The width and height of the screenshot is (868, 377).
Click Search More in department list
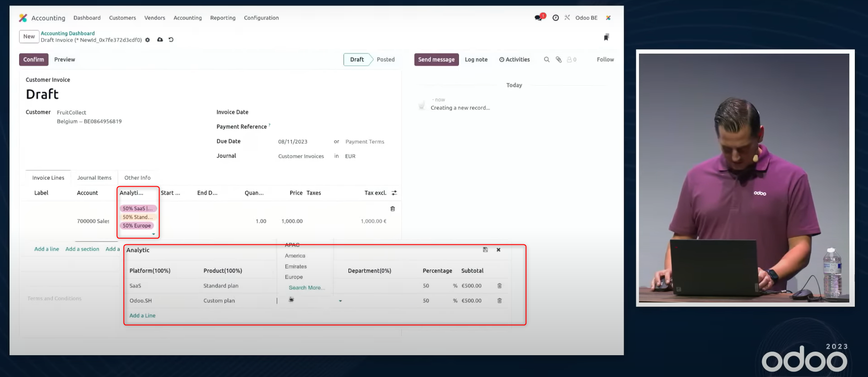pyautogui.click(x=307, y=288)
